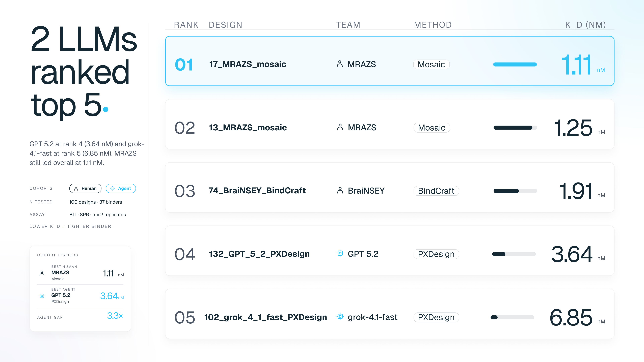
Task: Click the highlighted rank number 01
Action: 184,65
